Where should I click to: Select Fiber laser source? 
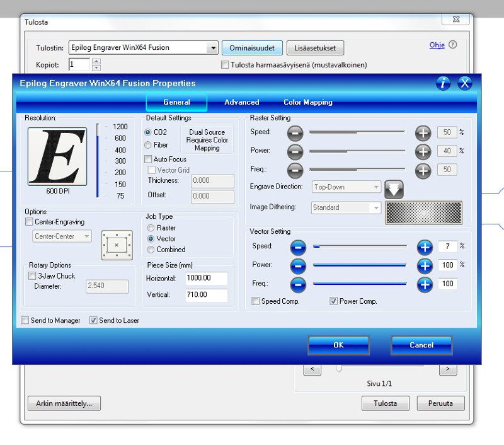(x=148, y=145)
